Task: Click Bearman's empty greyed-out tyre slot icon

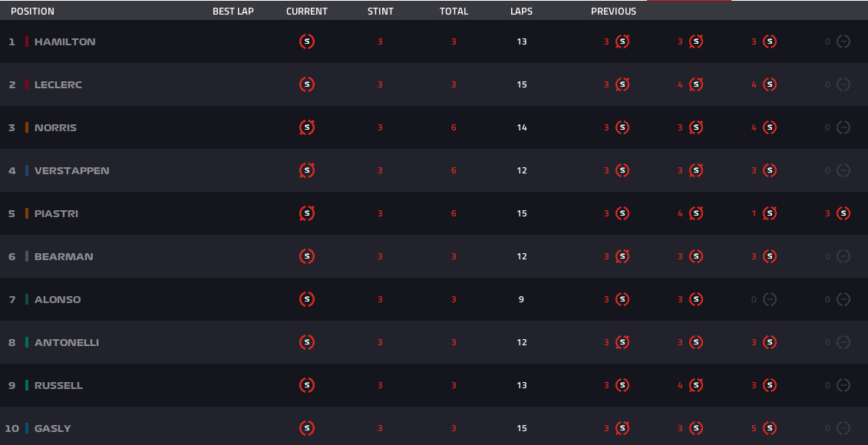Action: (843, 256)
